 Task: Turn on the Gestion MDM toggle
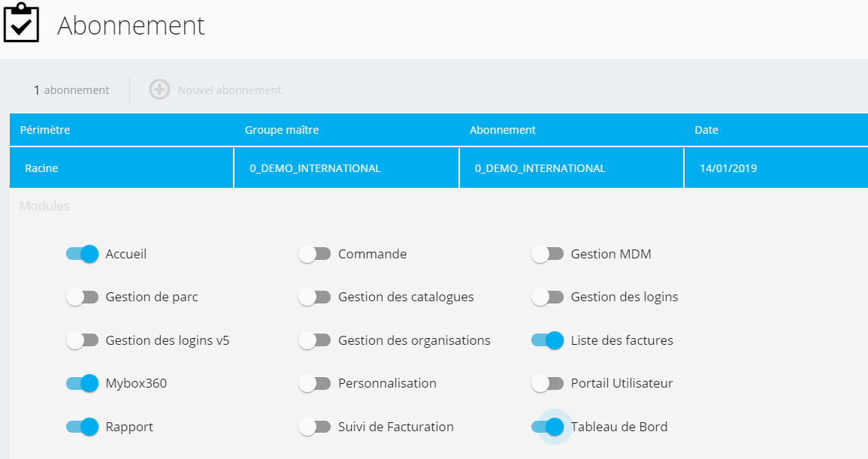pyautogui.click(x=547, y=254)
